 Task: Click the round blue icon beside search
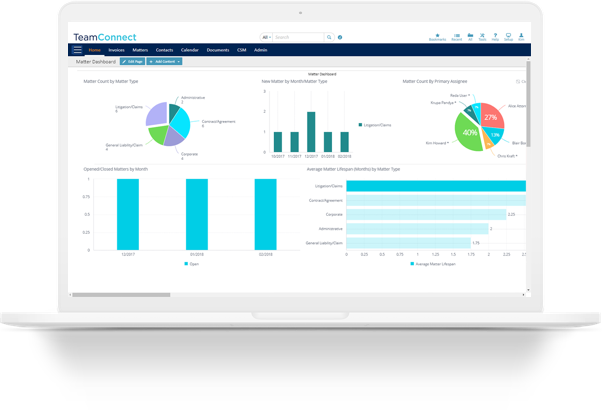[340, 37]
